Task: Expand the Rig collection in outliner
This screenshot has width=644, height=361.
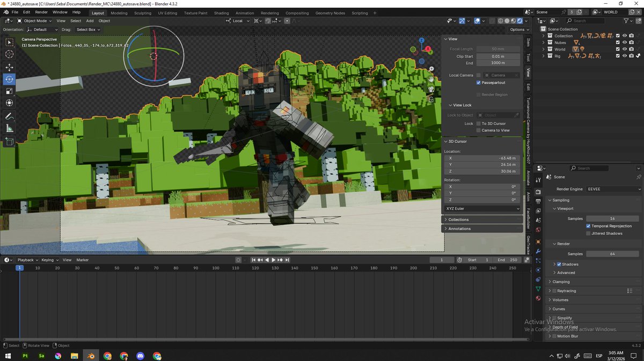Action: [x=543, y=56]
